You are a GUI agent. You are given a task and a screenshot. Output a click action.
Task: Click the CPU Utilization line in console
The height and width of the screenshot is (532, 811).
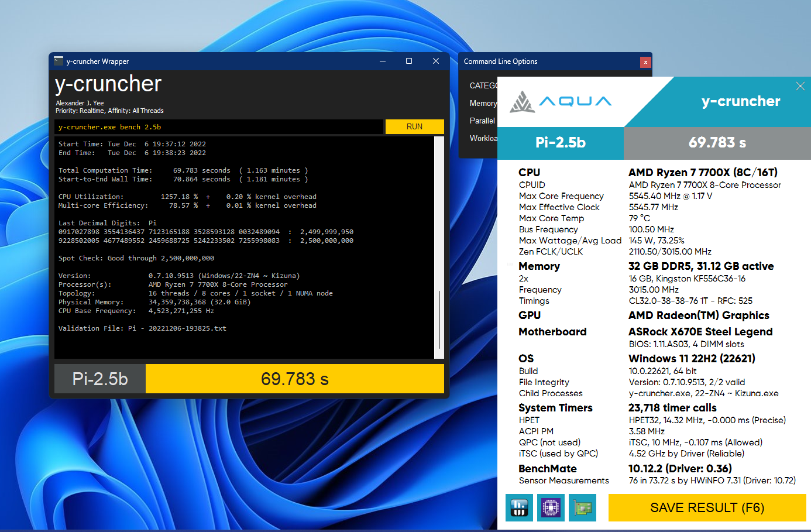(187, 197)
